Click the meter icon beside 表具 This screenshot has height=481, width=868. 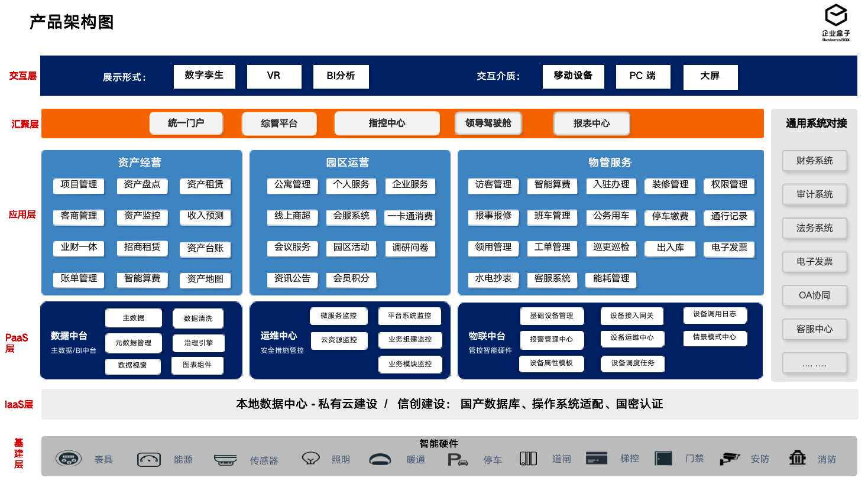[x=69, y=459]
